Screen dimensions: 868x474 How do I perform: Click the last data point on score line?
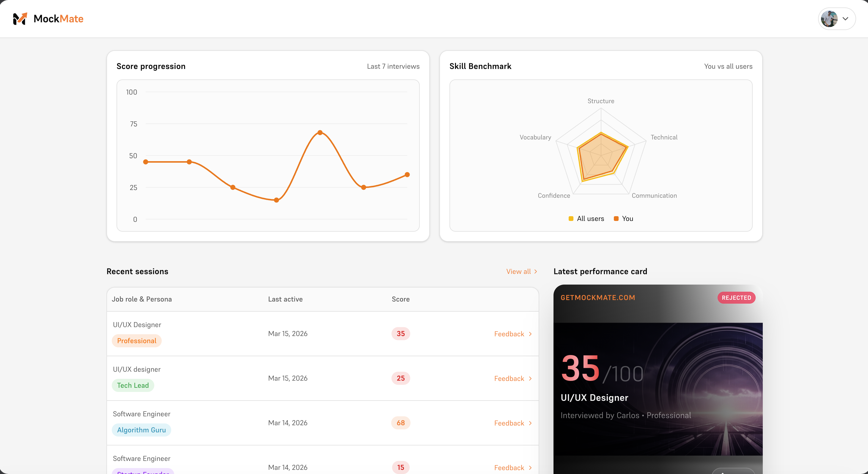click(x=407, y=175)
